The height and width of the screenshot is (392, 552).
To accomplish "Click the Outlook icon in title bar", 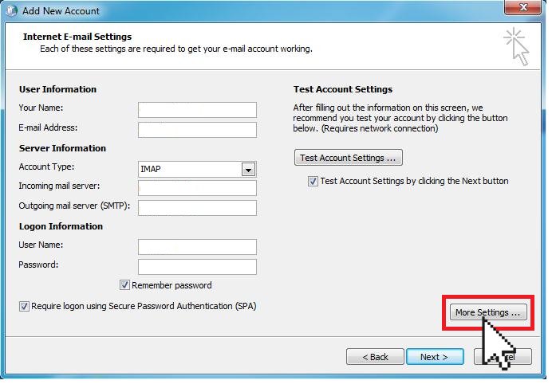I will coord(11,10).
